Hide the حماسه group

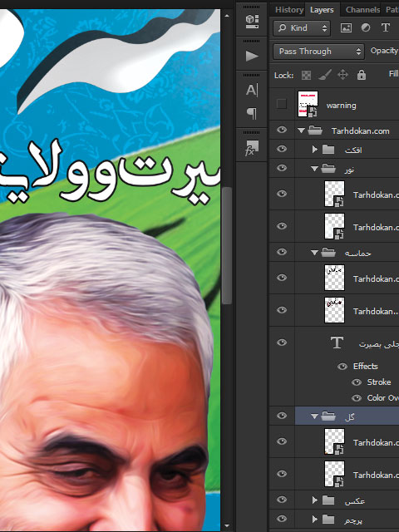click(x=282, y=252)
